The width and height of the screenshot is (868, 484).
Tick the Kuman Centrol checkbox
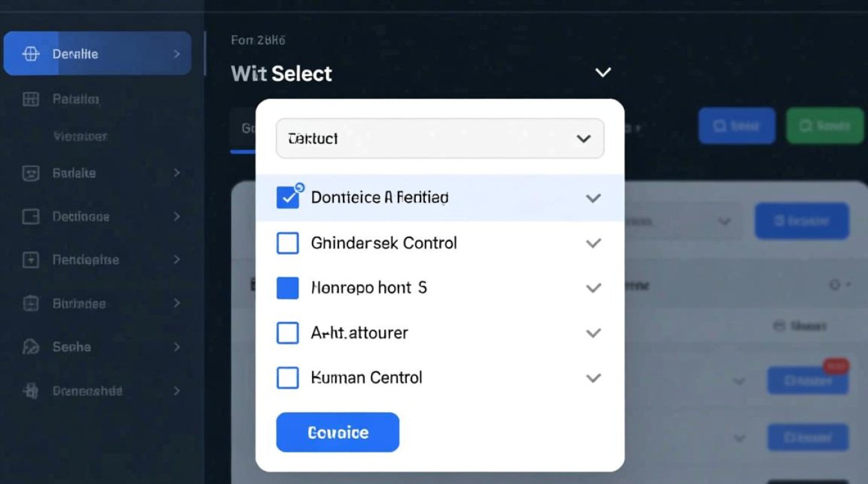[287, 378]
